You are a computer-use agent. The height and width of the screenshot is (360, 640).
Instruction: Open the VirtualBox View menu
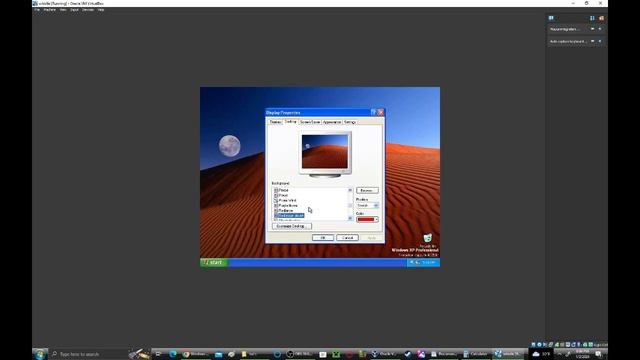[x=63, y=9]
